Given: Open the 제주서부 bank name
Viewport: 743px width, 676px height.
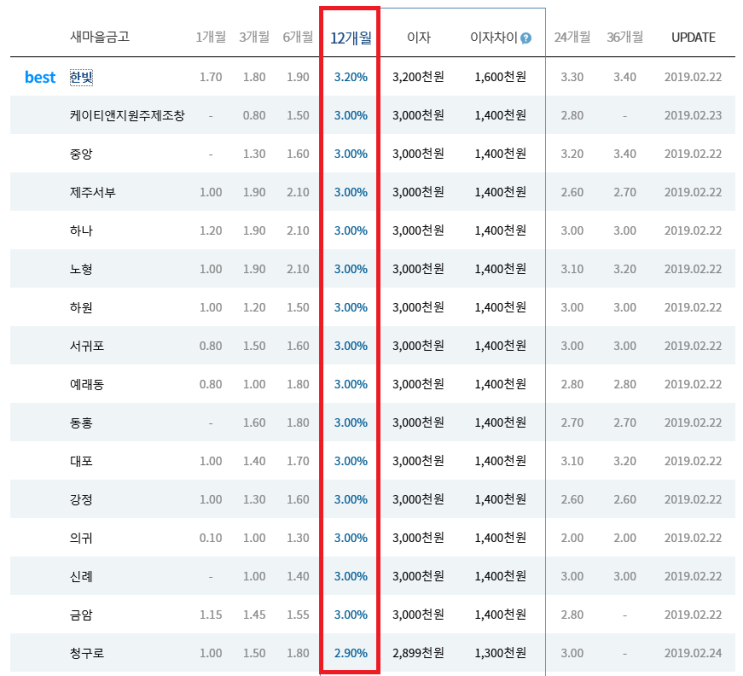Looking at the screenshot, I should click(x=92, y=192).
